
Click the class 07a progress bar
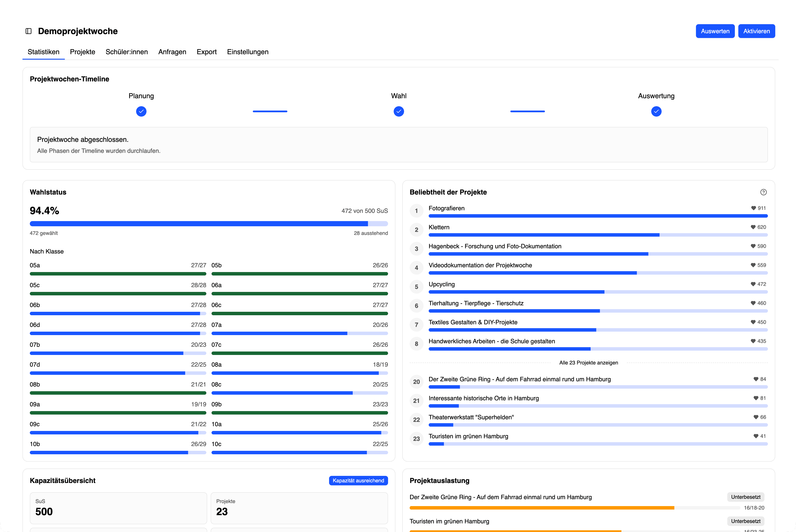coord(299,333)
